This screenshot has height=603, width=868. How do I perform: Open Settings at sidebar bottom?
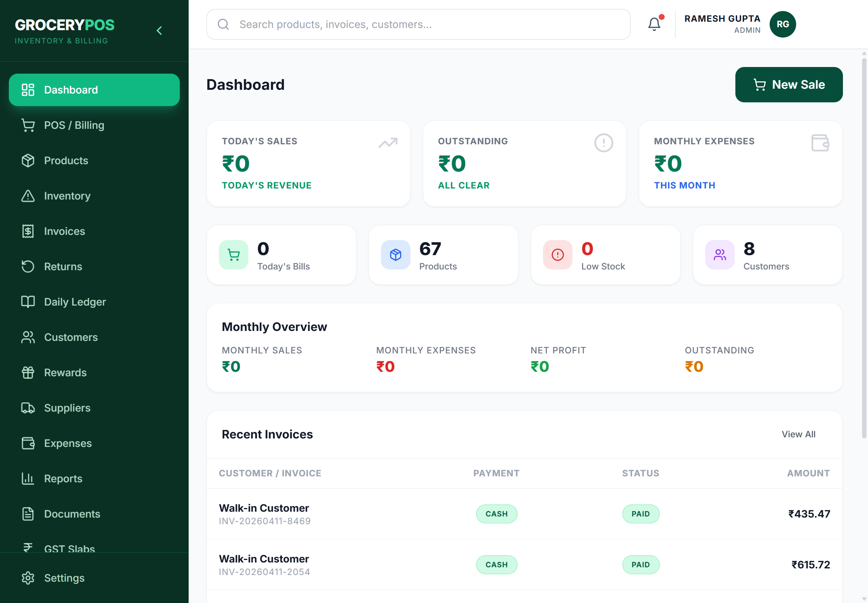click(x=94, y=578)
